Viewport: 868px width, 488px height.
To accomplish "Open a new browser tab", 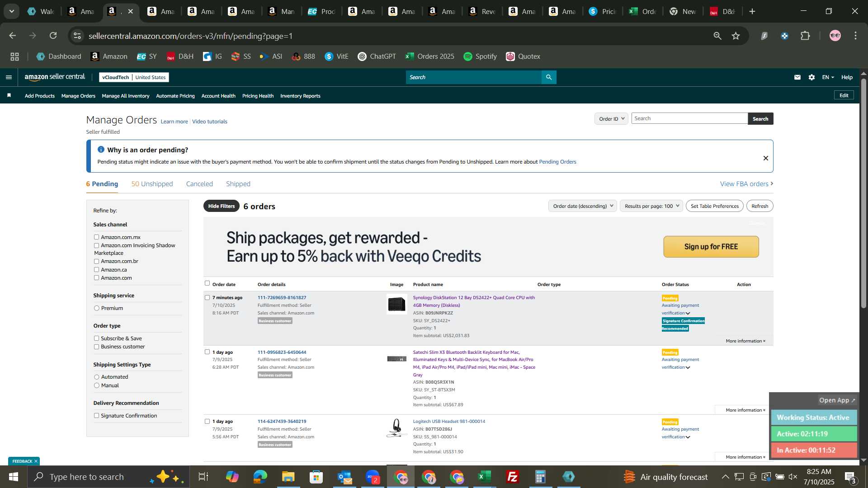I will [752, 11].
